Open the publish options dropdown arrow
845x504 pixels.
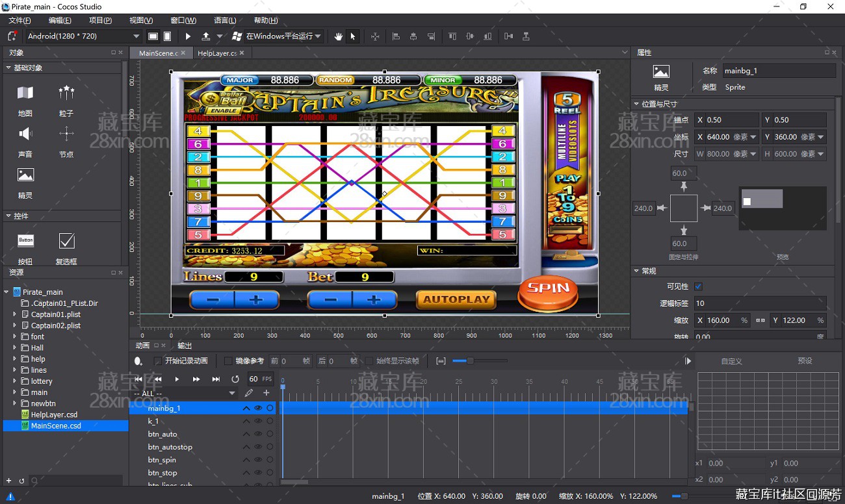point(219,36)
